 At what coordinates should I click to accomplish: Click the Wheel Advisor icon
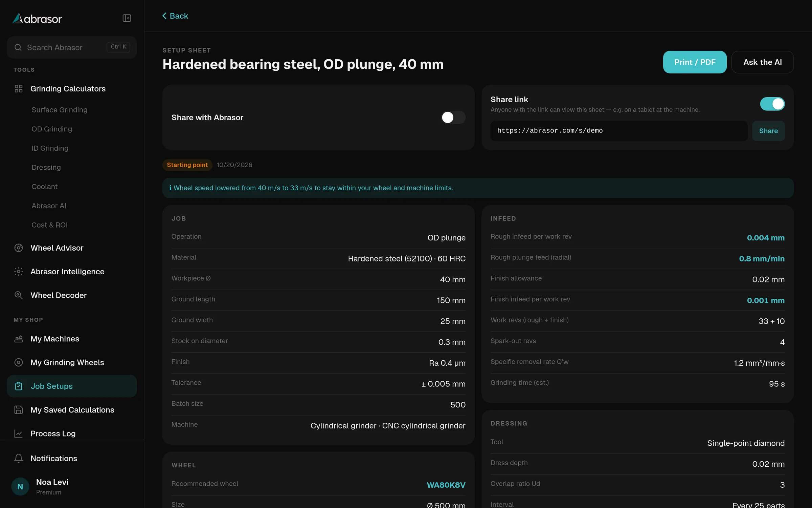pos(19,248)
